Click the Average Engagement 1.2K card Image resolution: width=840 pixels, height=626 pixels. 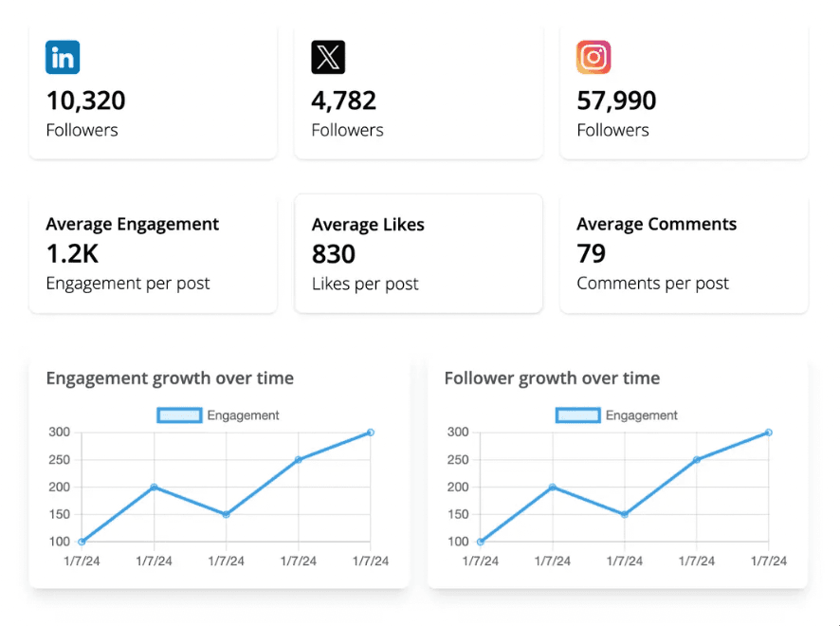[152, 251]
